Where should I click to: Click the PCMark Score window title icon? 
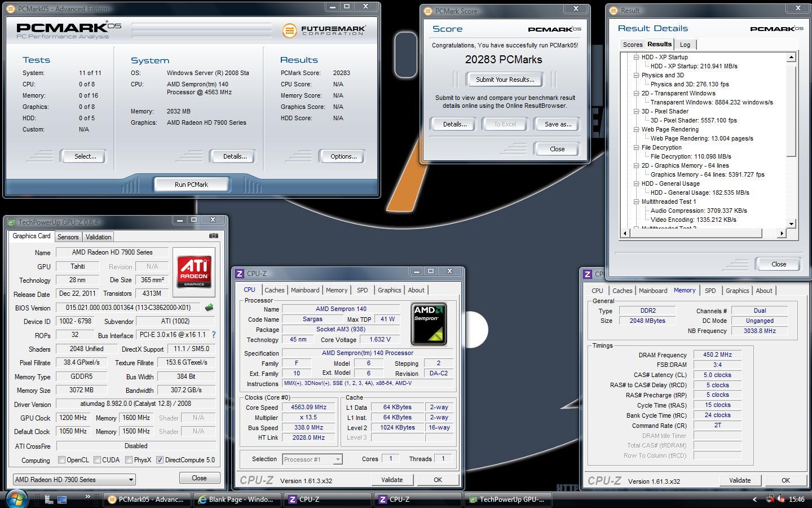pos(428,11)
